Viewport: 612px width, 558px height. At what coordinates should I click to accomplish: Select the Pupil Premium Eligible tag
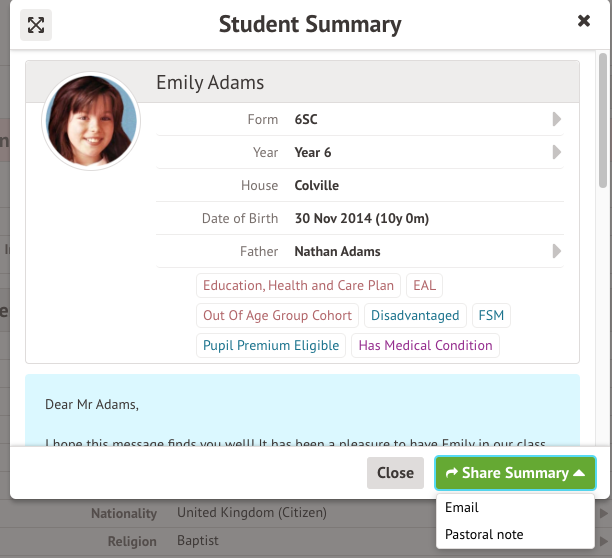tap(270, 345)
